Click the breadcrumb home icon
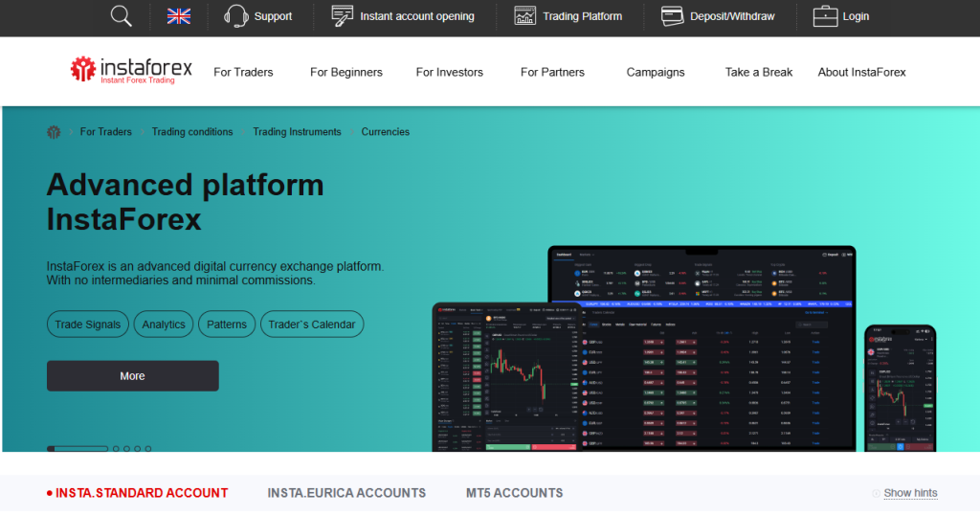Viewport: 980px width, 515px height. click(x=54, y=132)
